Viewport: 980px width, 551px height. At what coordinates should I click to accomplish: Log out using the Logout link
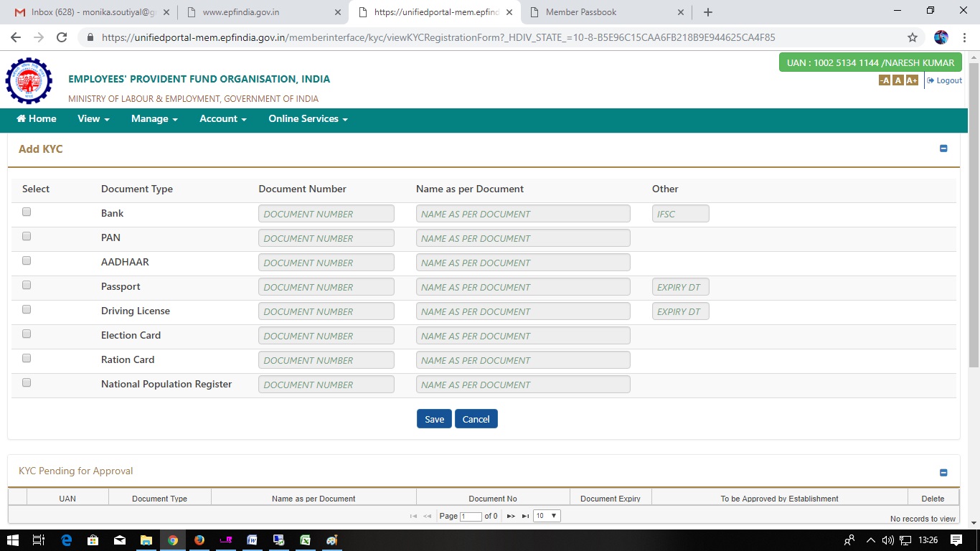(945, 80)
